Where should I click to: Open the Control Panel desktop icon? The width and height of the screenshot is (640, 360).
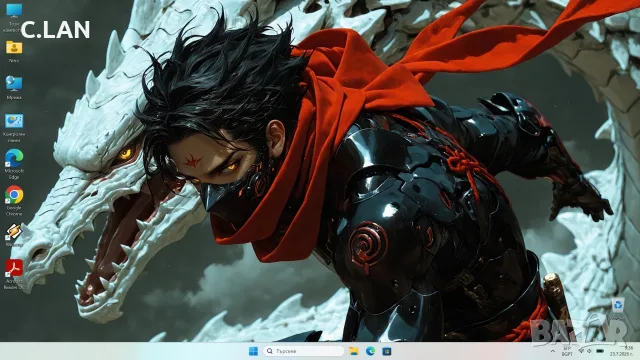(14, 128)
